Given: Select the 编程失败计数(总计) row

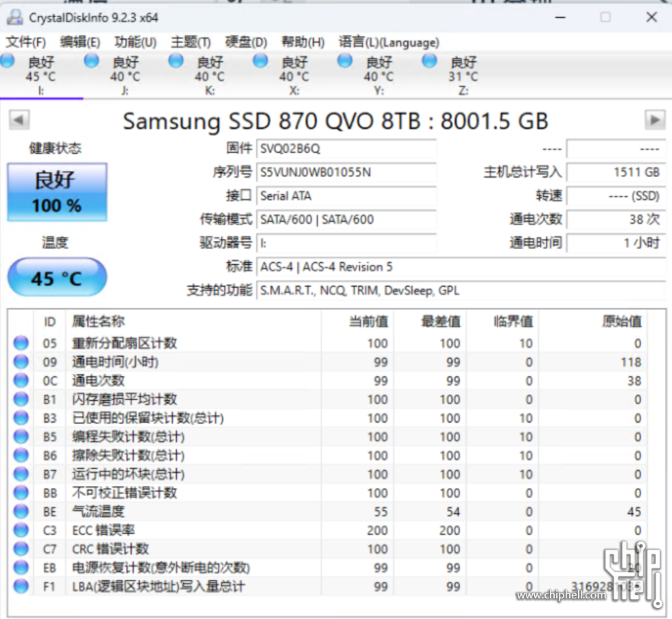Looking at the screenshot, I should click(328, 436).
